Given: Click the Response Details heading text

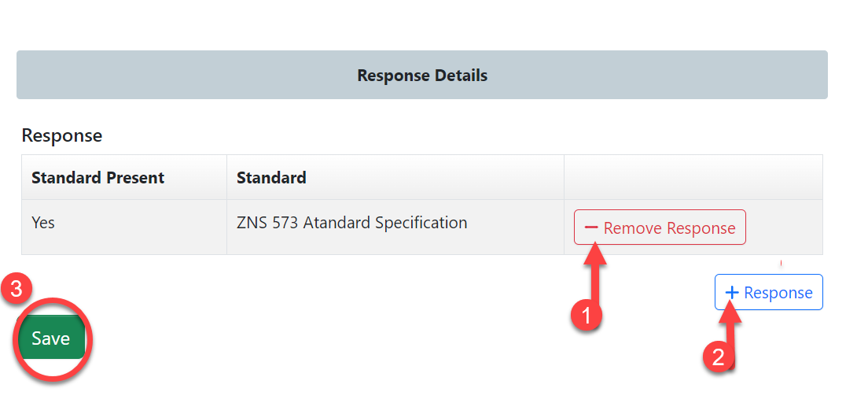Looking at the screenshot, I should click(422, 76).
